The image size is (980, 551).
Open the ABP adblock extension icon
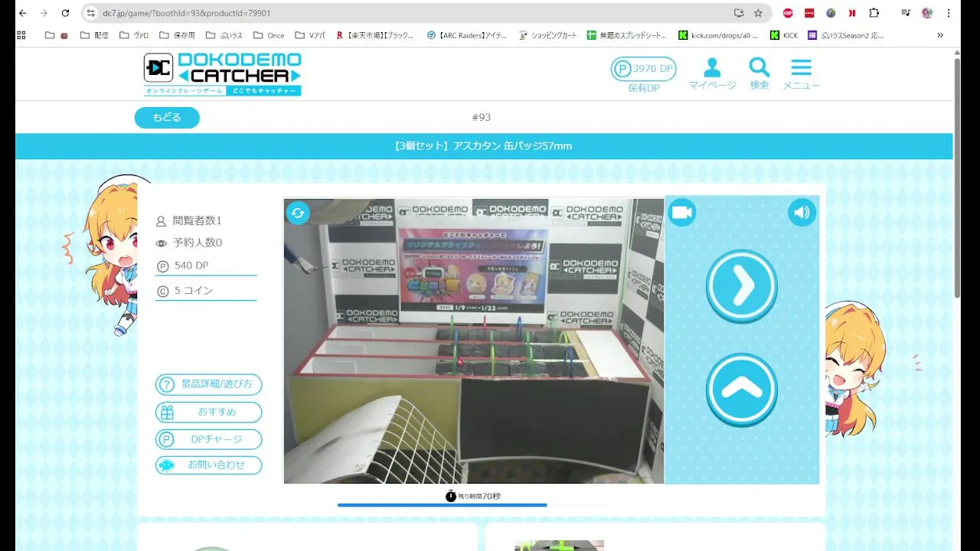click(x=788, y=13)
